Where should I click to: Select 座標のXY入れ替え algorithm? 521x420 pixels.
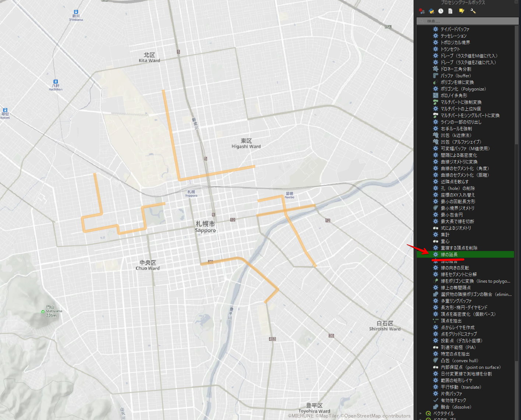coord(458,195)
